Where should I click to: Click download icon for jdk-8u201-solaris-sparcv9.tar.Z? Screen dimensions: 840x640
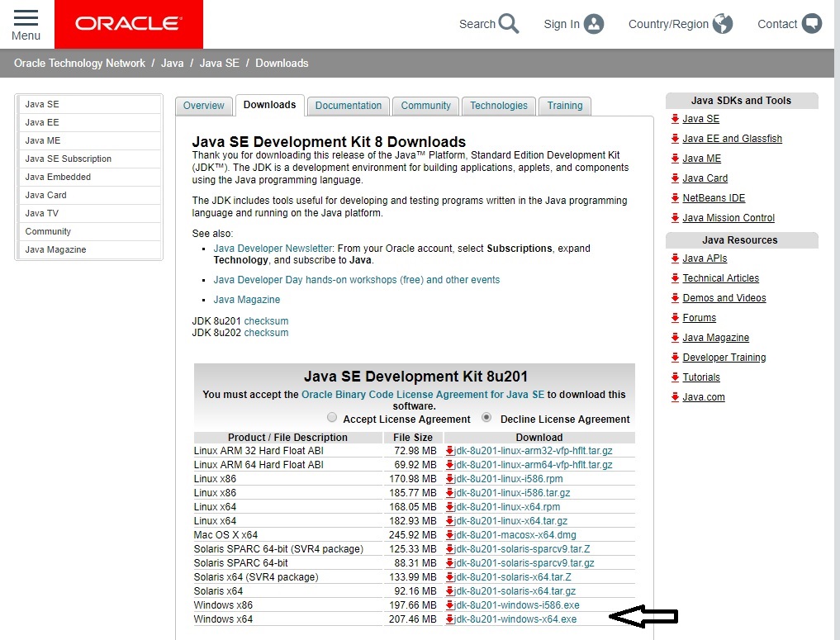[x=450, y=549]
